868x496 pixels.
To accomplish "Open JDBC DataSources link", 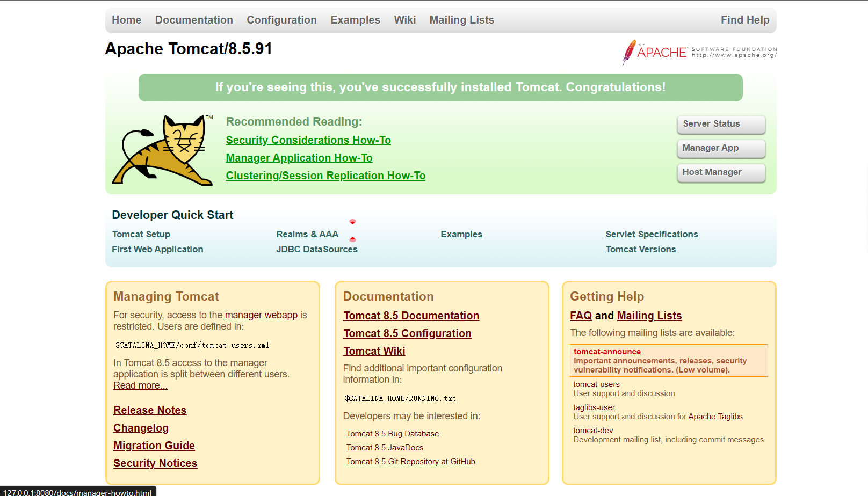I will 317,249.
